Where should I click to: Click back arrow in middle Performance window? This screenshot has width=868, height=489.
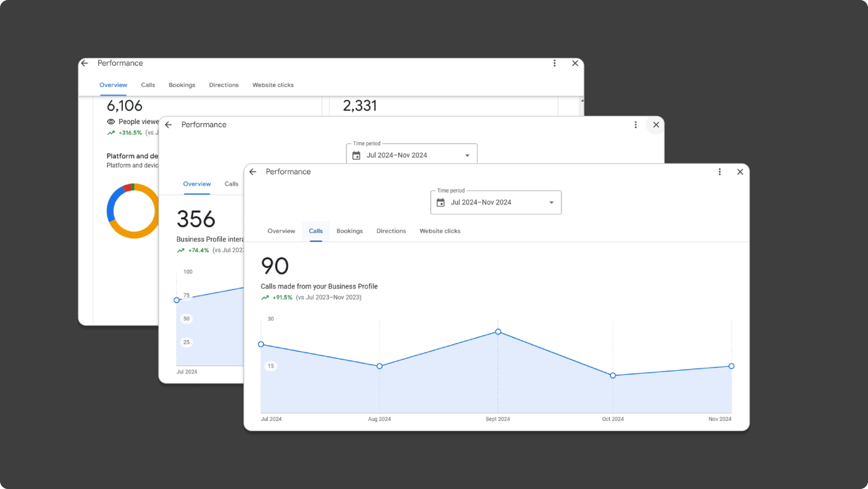169,125
